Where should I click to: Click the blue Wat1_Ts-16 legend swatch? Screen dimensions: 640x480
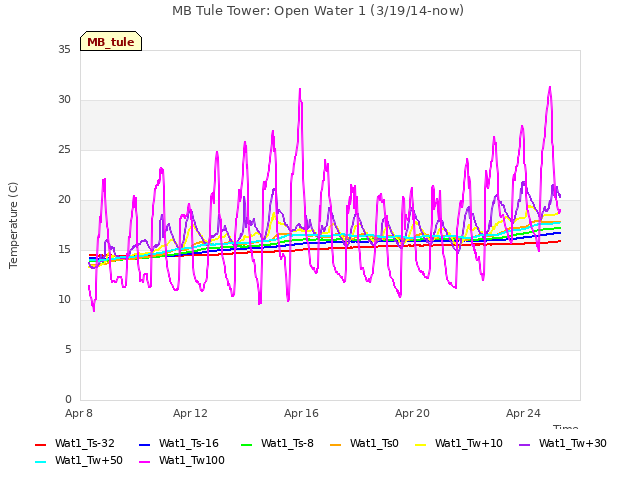(144, 444)
